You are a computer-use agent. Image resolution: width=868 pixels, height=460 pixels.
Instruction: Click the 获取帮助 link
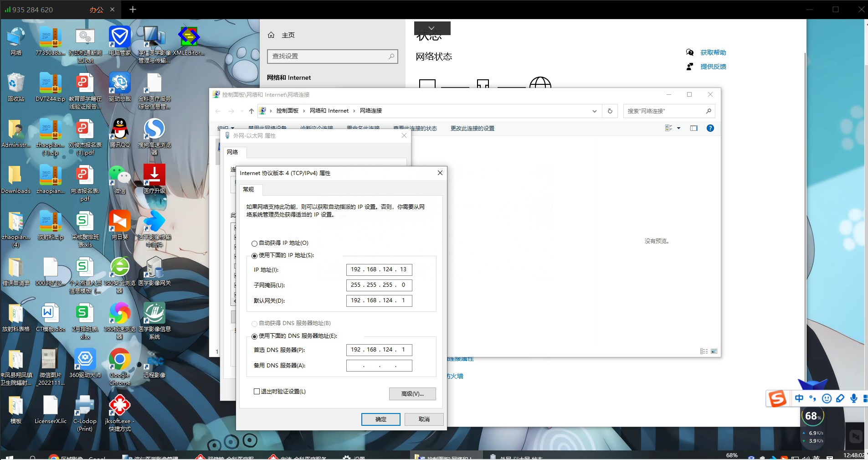tap(713, 53)
